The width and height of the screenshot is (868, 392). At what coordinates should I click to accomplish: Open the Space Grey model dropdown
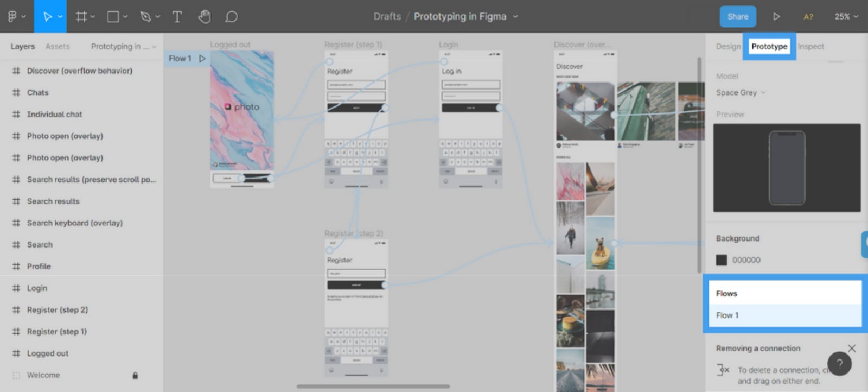[x=741, y=92]
